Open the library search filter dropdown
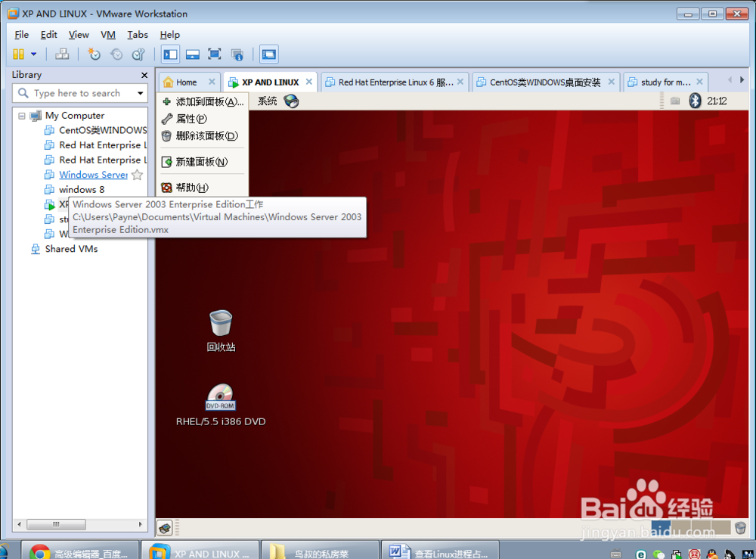 [x=141, y=93]
